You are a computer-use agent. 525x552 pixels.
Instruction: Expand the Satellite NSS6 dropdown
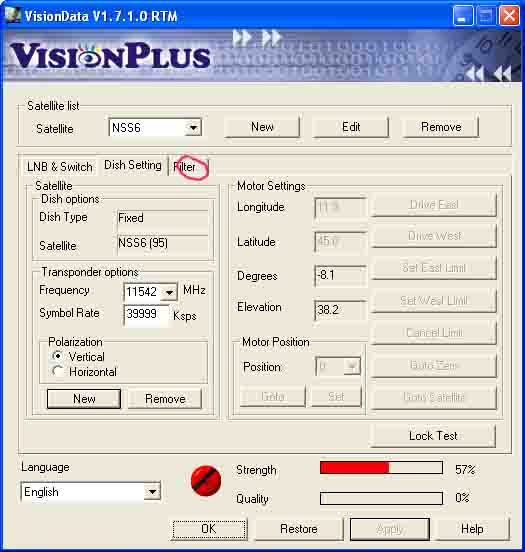click(x=193, y=127)
